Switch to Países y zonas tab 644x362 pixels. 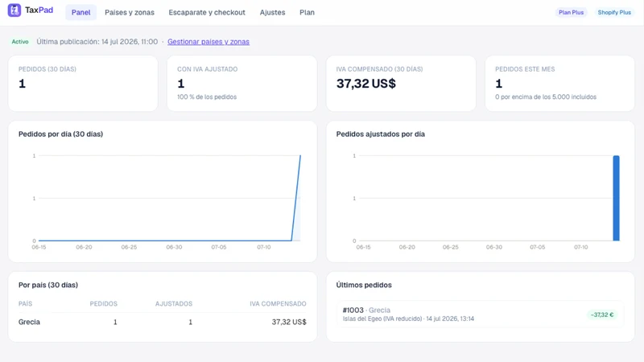coord(130,12)
